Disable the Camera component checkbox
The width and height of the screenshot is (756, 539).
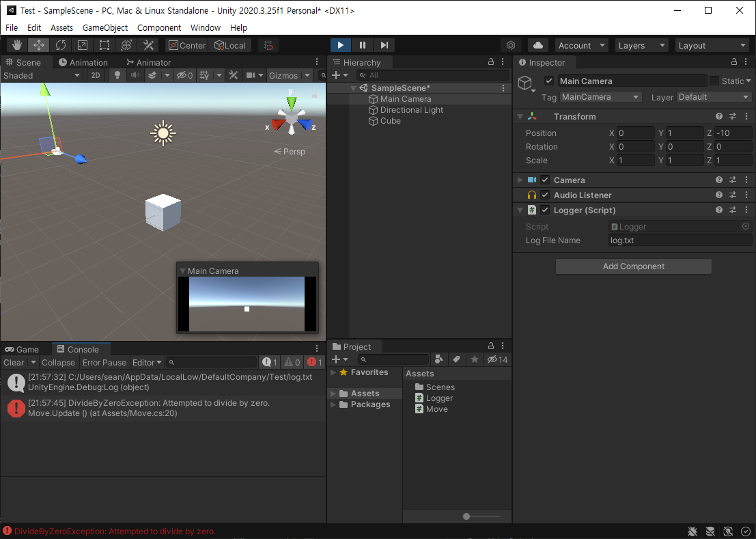point(545,180)
